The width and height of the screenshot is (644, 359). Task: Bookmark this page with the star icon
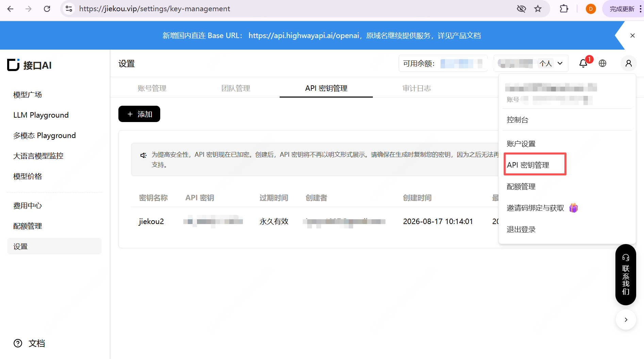pyautogui.click(x=538, y=9)
